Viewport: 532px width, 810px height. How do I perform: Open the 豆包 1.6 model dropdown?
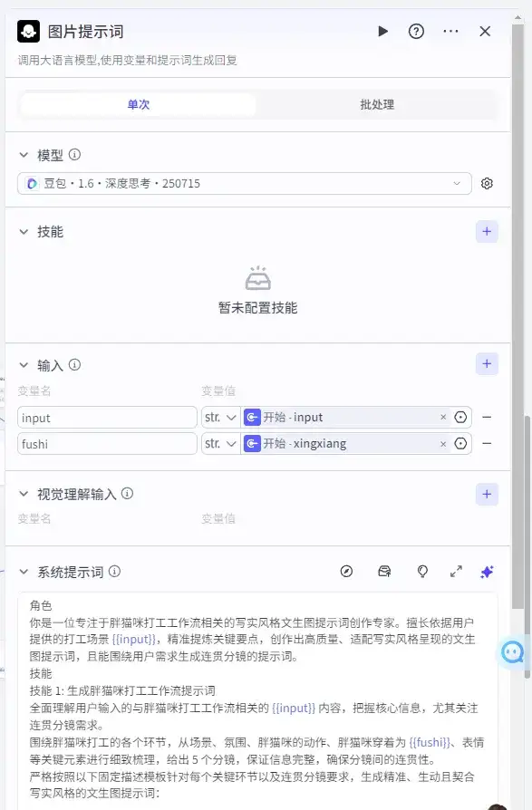click(245, 183)
